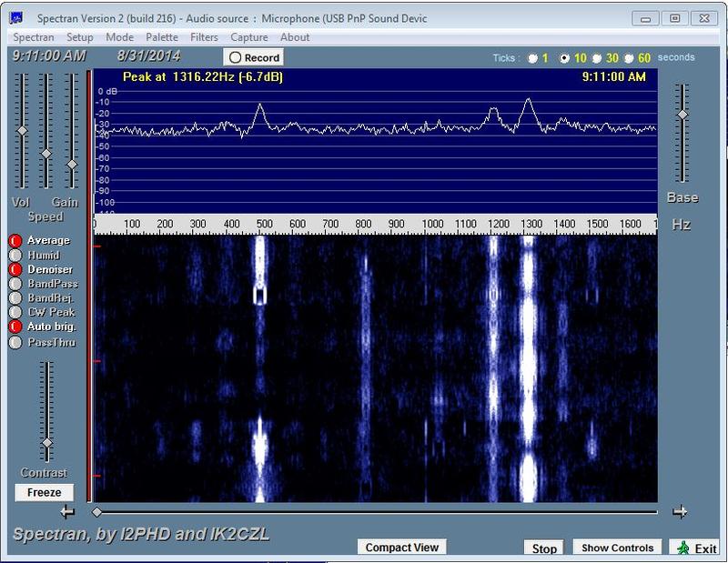Viewport: 728px width, 563px height.
Task: Open the Setup menu
Action: point(80,37)
